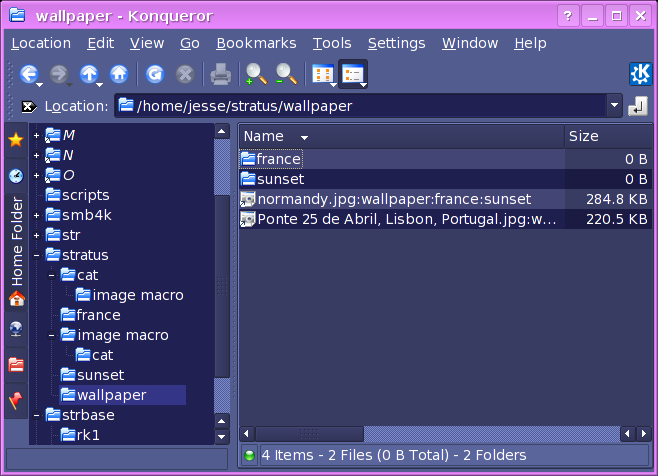Zoom out with the magnifier minus icon

click(x=287, y=74)
